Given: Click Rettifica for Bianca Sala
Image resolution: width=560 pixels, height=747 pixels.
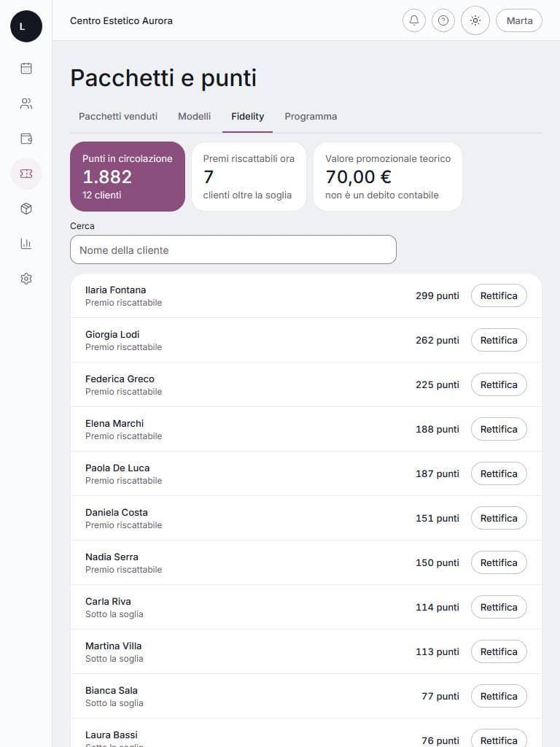Looking at the screenshot, I should (499, 696).
